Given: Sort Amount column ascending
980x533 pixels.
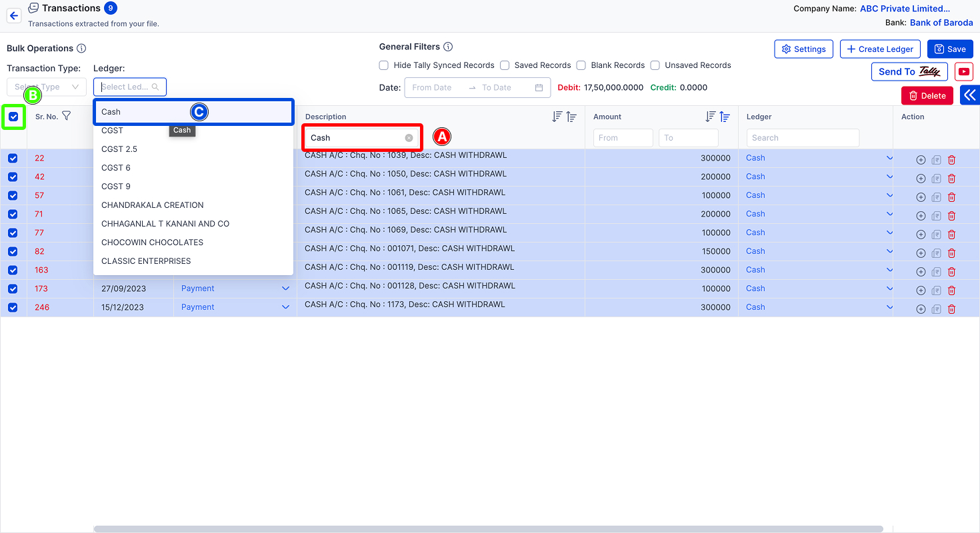Looking at the screenshot, I should pyautogui.click(x=725, y=117).
